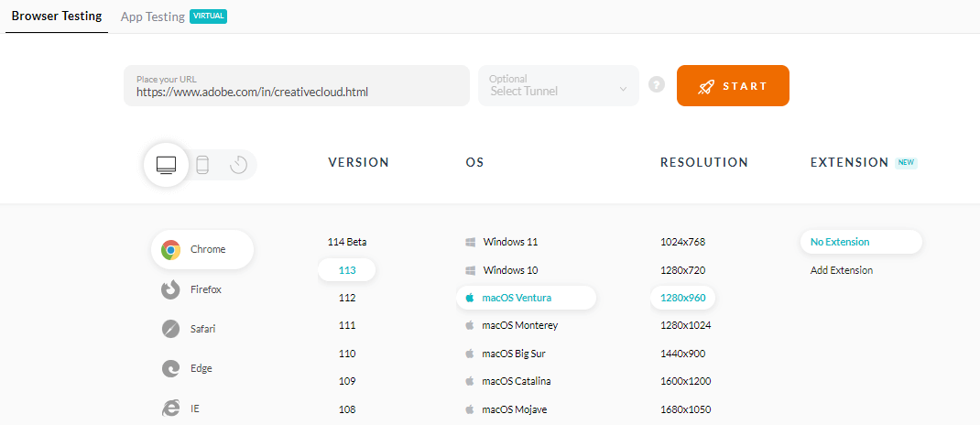Choose Chrome version 108
The width and height of the screenshot is (980, 425).
point(347,410)
